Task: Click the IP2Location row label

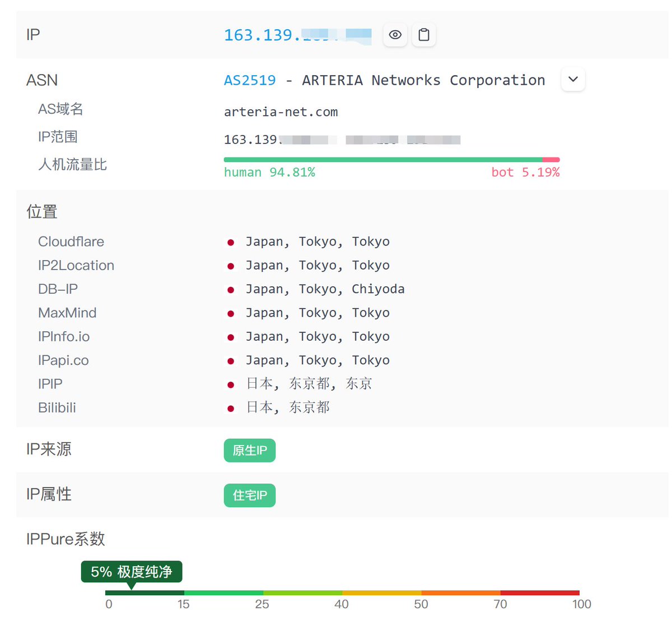Action: [x=76, y=265]
